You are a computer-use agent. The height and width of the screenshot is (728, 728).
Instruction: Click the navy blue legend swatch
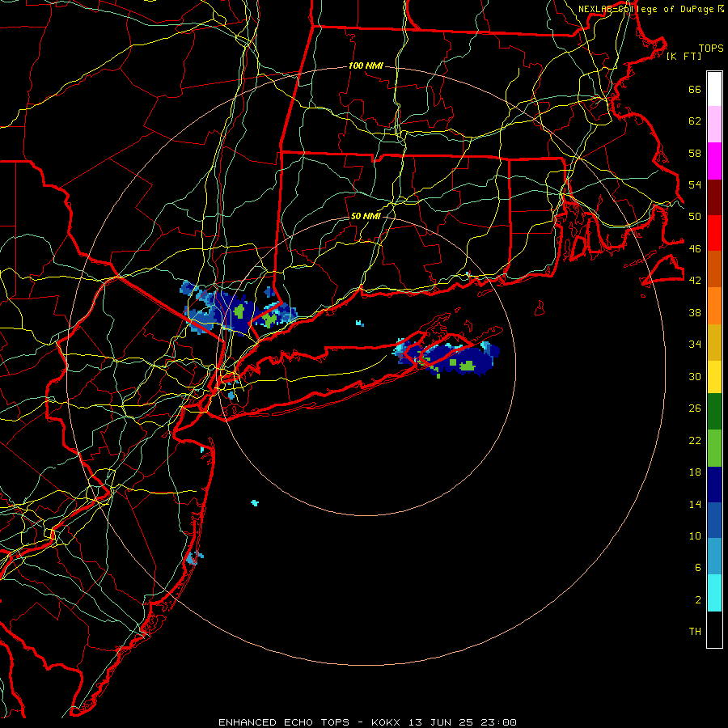click(x=714, y=485)
